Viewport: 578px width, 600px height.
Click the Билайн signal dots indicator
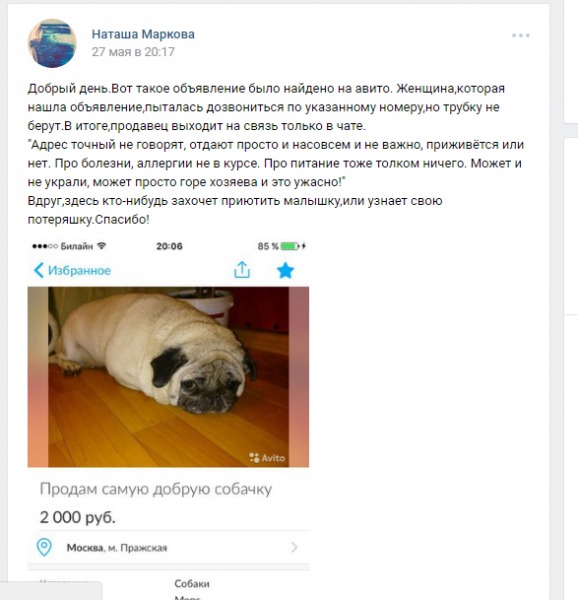click(45, 246)
